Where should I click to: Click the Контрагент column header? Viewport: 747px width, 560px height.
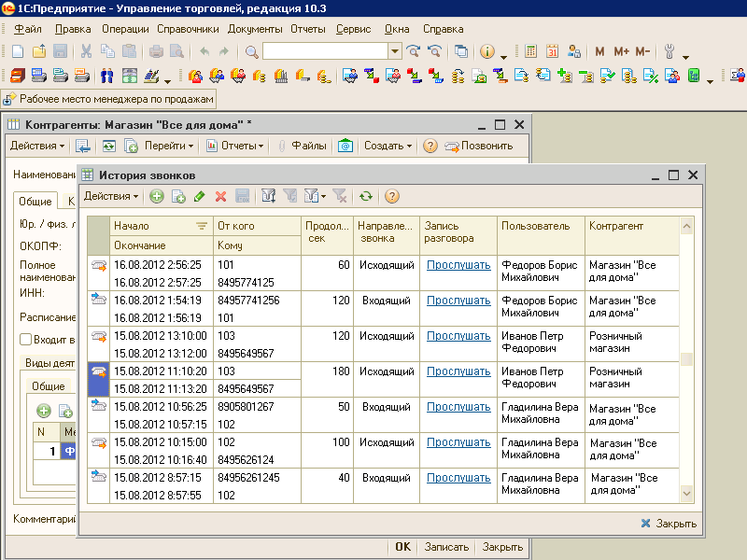(632, 235)
